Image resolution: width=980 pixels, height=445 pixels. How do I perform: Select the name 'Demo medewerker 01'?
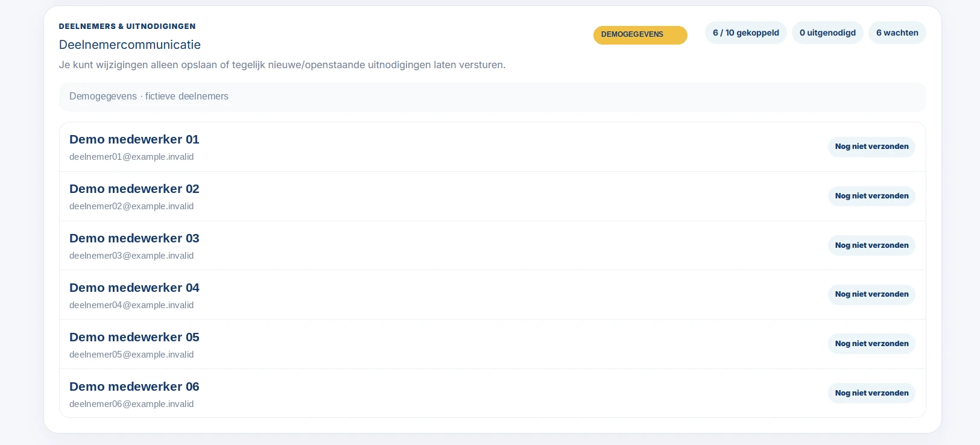[x=134, y=139]
